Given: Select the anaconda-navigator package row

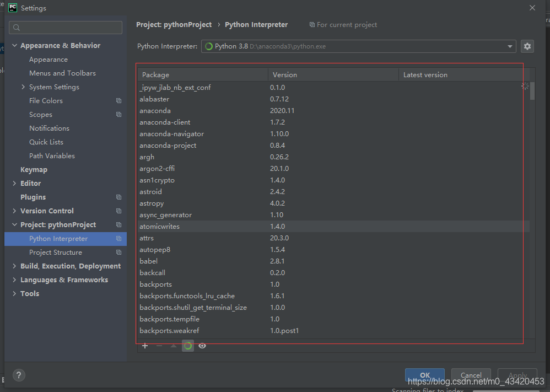Looking at the screenshot, I should (x=333, y=134).
